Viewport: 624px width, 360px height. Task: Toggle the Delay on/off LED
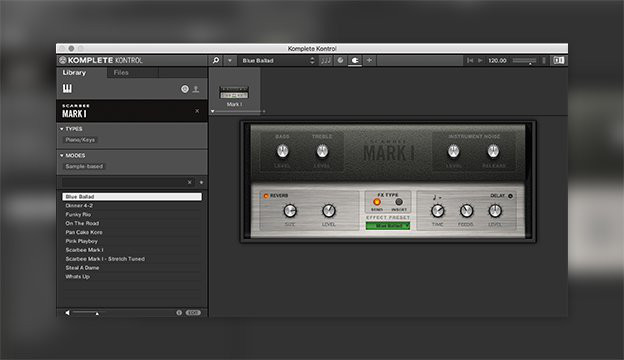coord(510,196)
